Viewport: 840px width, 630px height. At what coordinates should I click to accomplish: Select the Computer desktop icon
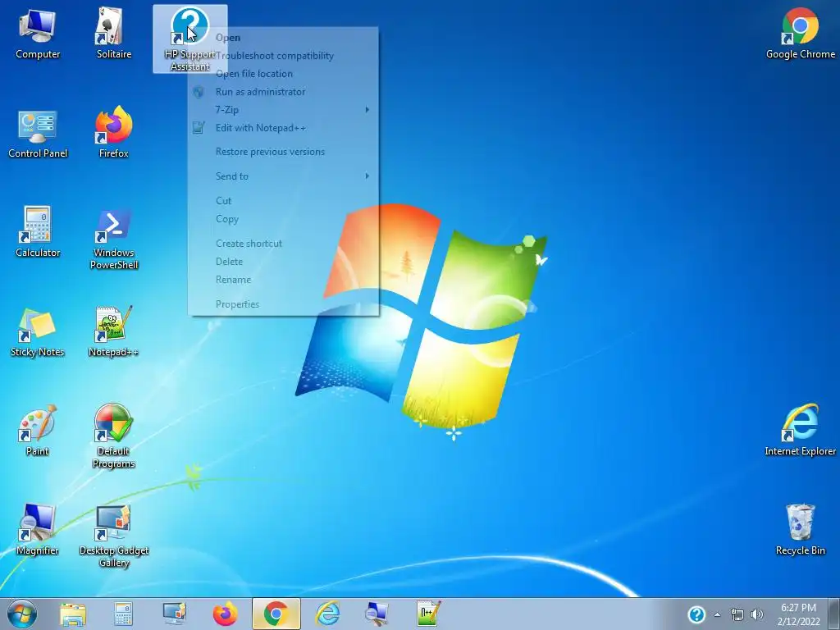[38, 33]
